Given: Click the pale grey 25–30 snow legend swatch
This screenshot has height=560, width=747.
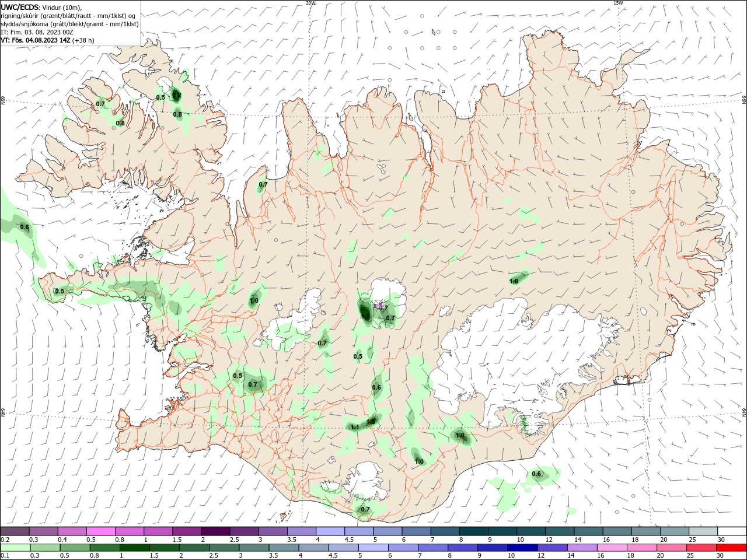Looking at the screenshot, I should click(703, 531).
